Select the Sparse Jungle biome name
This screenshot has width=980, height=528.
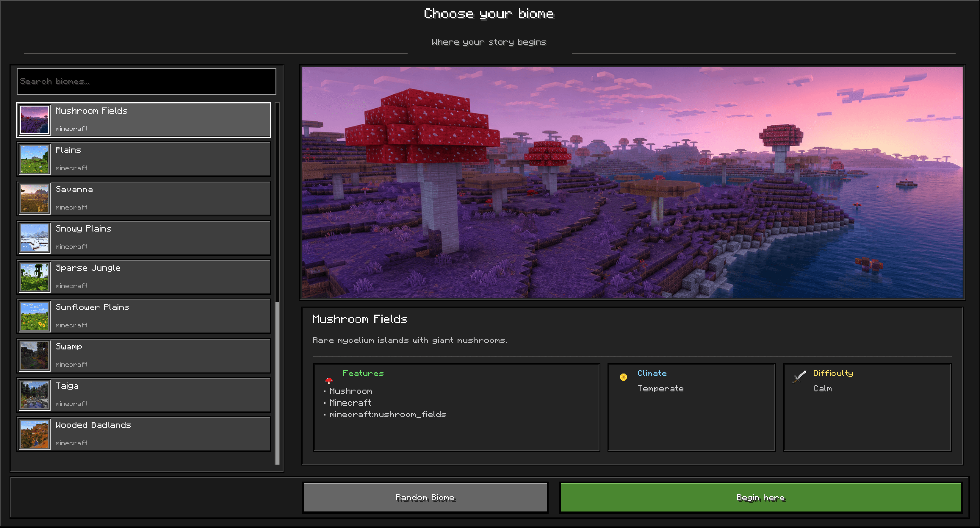(x=88, y=268)
